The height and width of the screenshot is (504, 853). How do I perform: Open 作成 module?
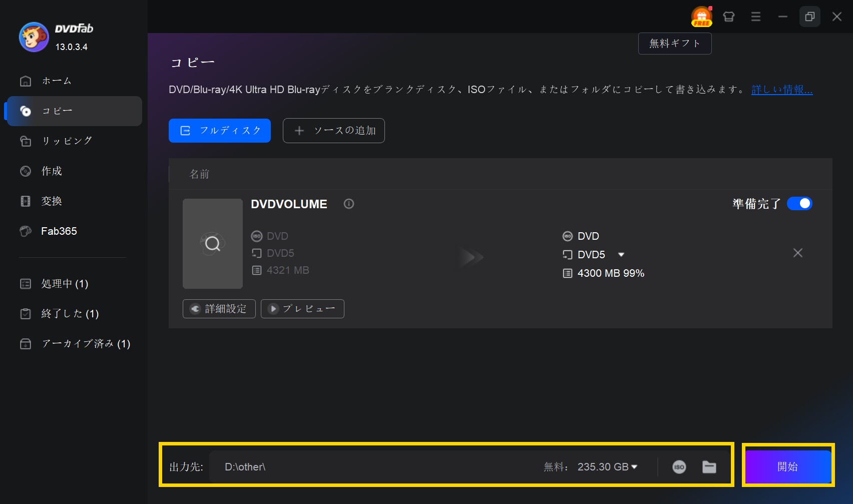click(x=74, y=171)
